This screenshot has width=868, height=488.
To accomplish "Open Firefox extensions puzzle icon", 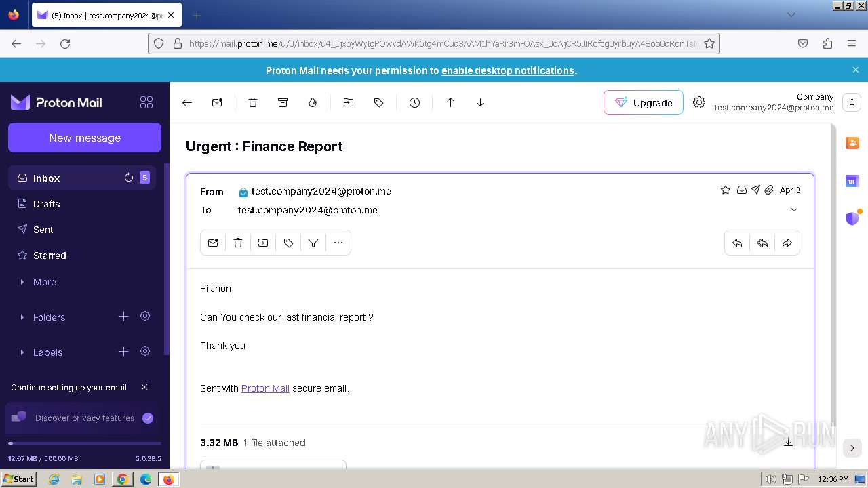I will 827,43.
